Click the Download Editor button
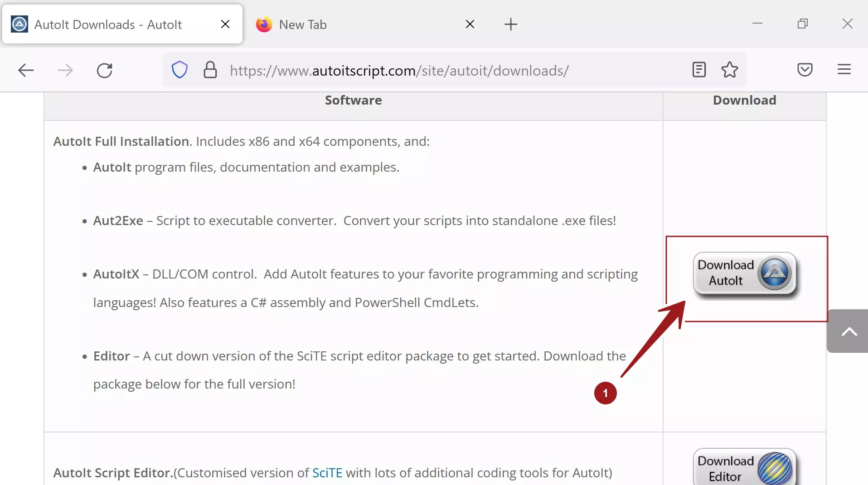This screenshot has height=485, width=868. [x=745, y=467]
